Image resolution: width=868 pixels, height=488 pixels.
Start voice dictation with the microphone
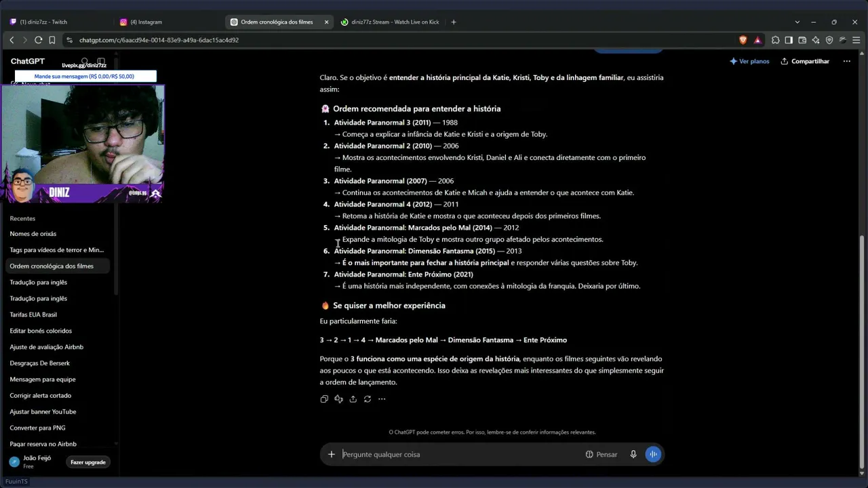[x=633, y=454]
